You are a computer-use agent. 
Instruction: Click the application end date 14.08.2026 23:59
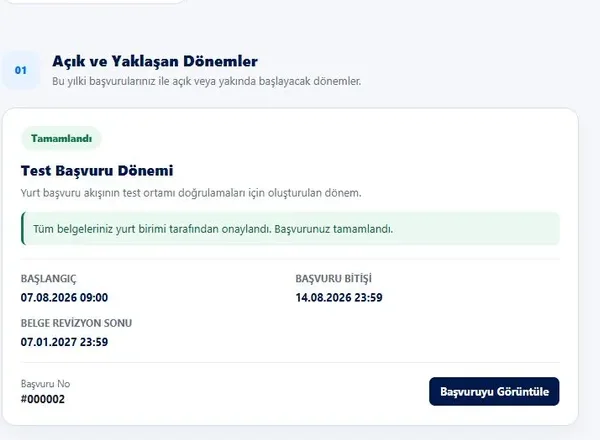(339, 298)
